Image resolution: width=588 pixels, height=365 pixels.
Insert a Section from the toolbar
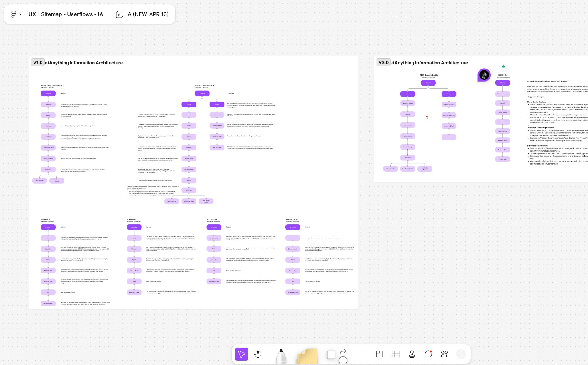(x=379, y=354)
